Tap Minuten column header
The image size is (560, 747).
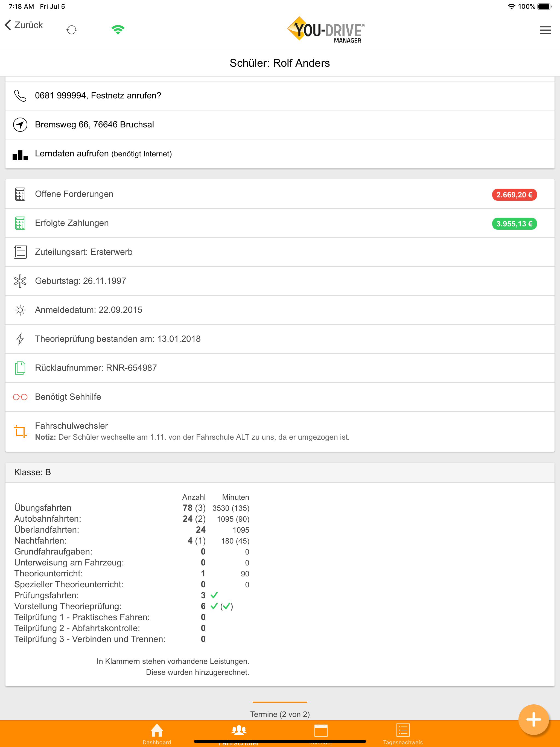pos(235,497)
